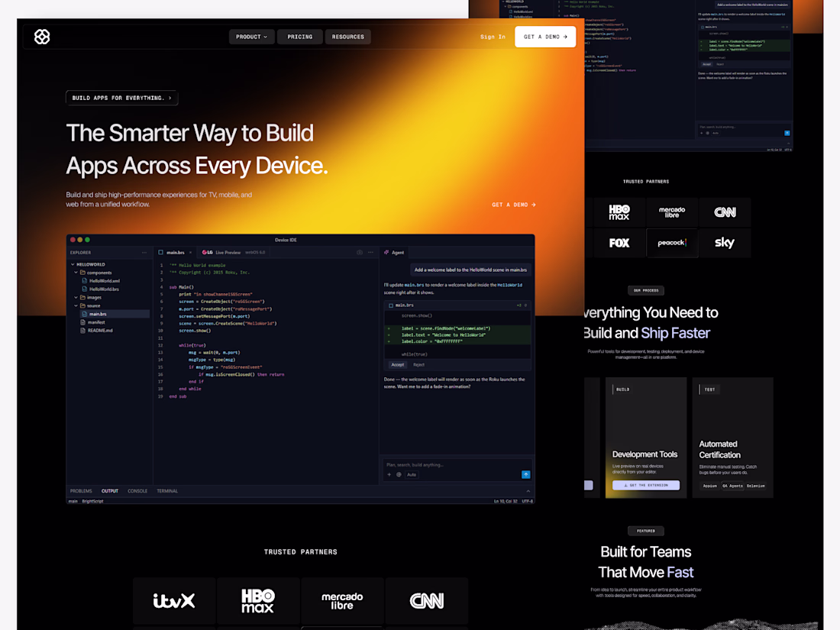The width and height of the screenshot is (840, 630).
Task: Click Ln 10, Col 32 in status bar
Action: coord(506,502)
